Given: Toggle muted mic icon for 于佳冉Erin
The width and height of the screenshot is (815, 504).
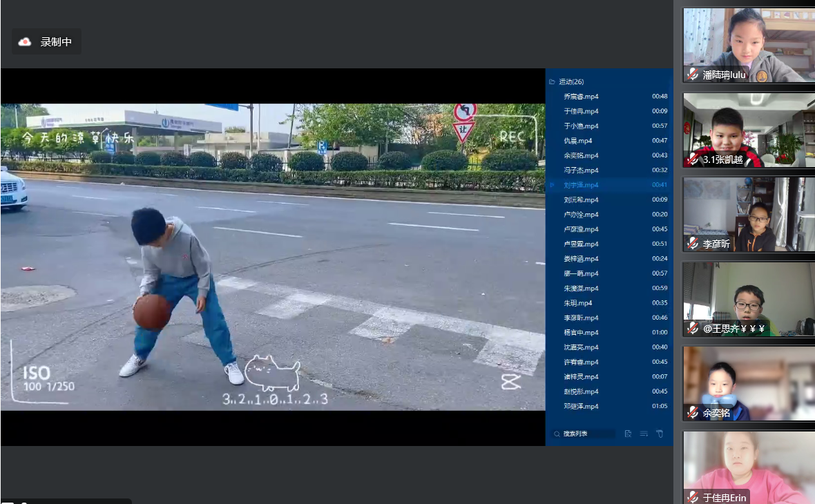Looking at the screenshot, I should (x=693, y=497).
